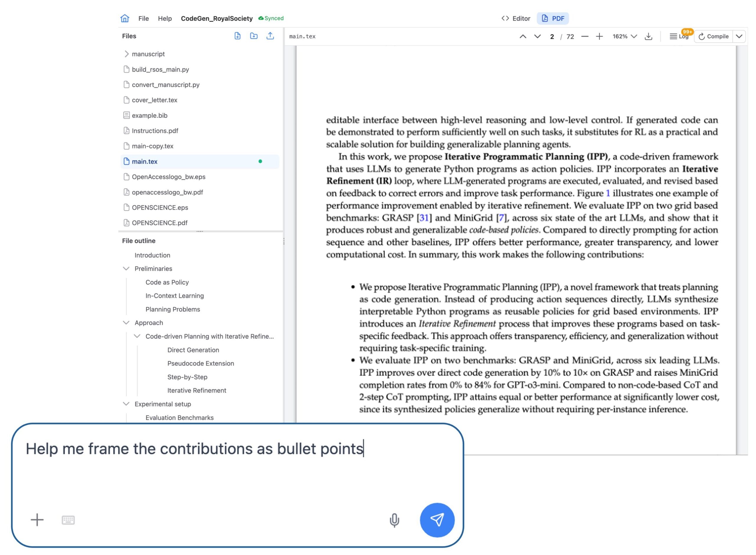Screen dimensions: 756x555
Task: Create a new folder in the project
Action: pos(254,36)
